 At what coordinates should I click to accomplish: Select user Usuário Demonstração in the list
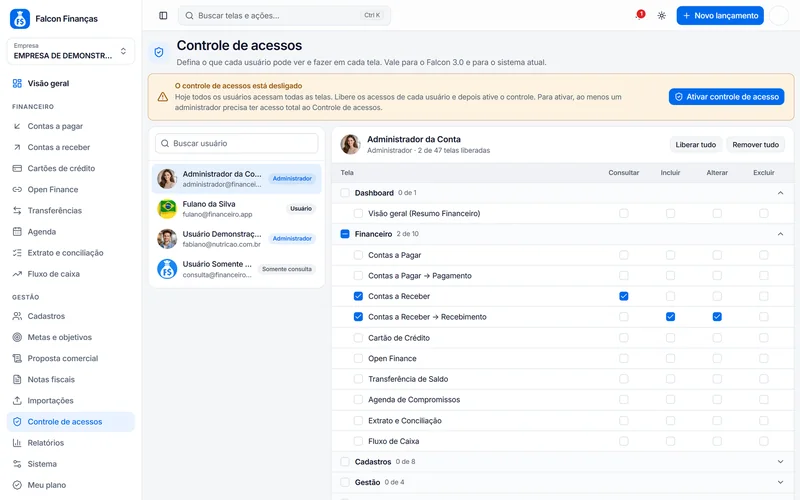pyautogui.click(x=237, y=239)
